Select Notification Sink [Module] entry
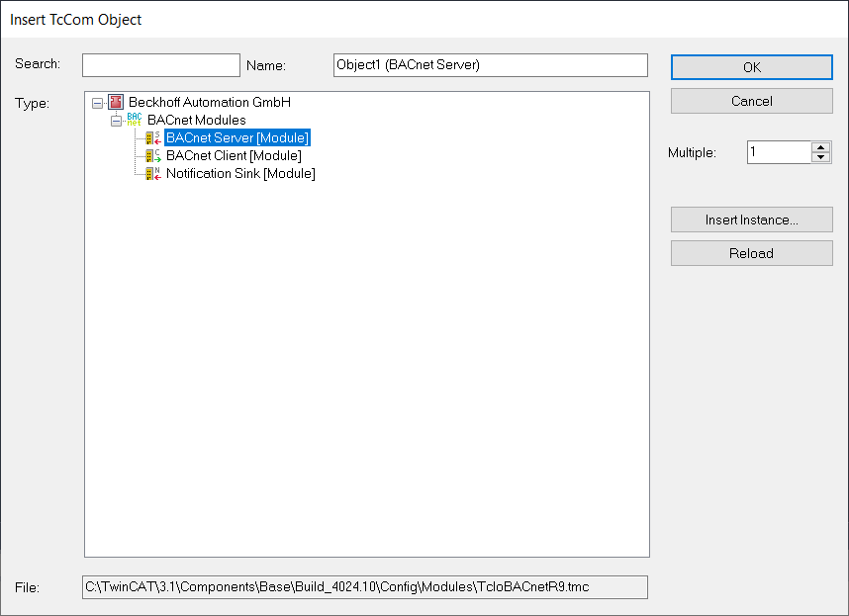The height and width of the screenshot is (616, 849). pyautogui.click(x=240, y=174)
